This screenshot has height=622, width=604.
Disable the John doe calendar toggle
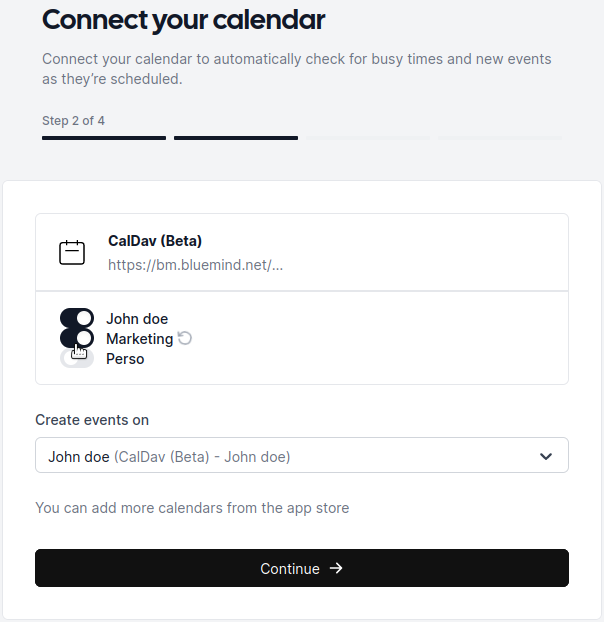pos(77,318)
